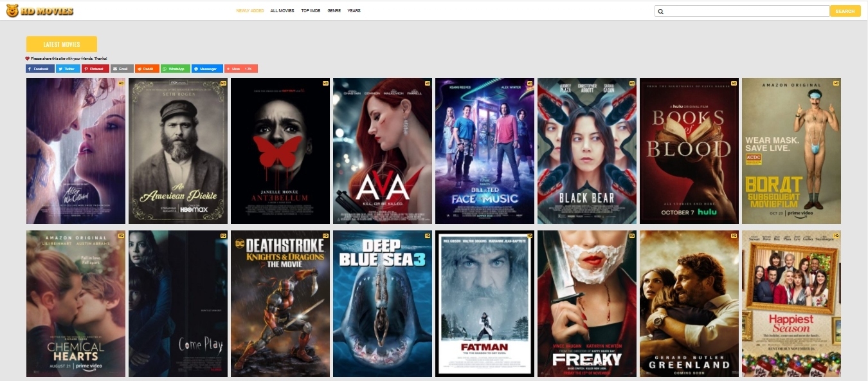Open the Black Bear movie poster
The image size is (868, 381).
pyautogui.click(x=587, y=151)
